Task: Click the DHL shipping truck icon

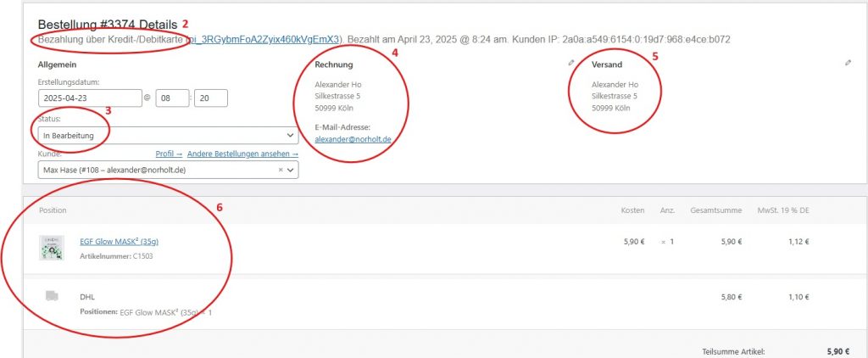Action: [x=52, y=295]
